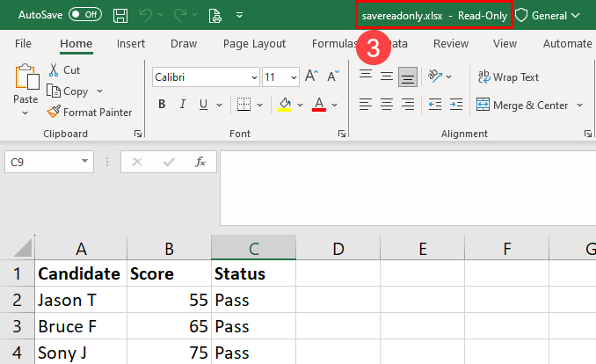Viewport: 596px width, 364px height.
Task: Click the Borders icon
Action: (243, 105)
